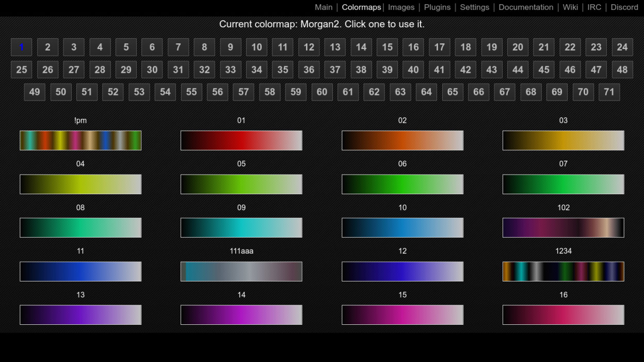Image resolution: width=644 pixels, height=362 pixels.
Task: Pick the 1234 striped colormap
Action: click(x=563, y=272)
